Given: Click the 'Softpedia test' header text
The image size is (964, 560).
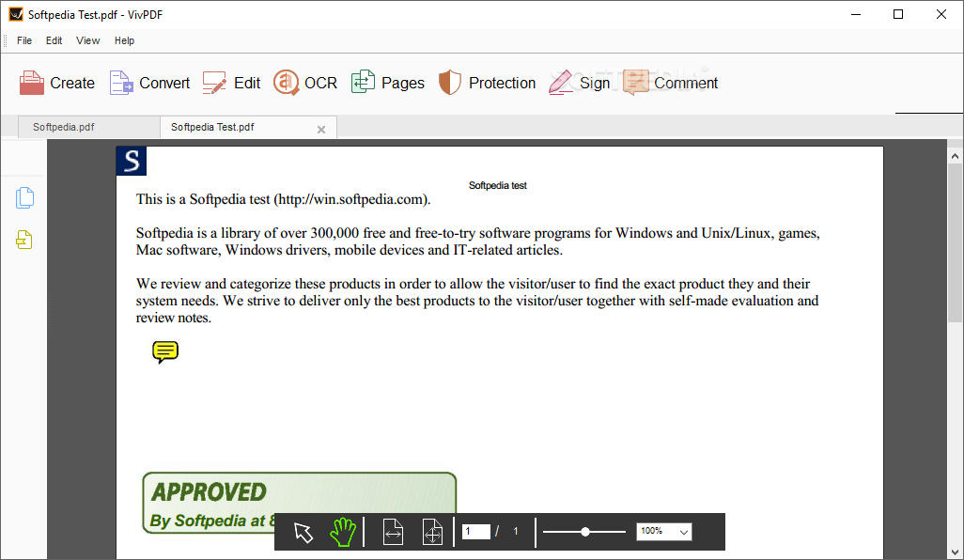Looking at the screenshot, I should point(497,186).
